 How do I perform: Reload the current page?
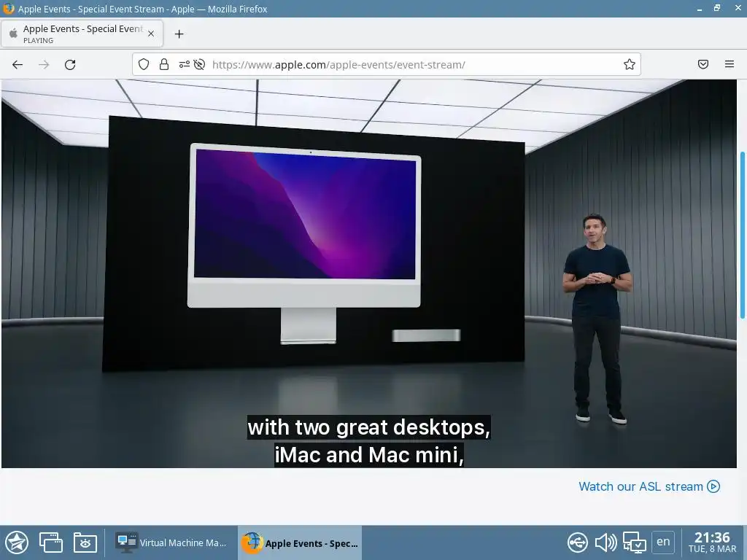point(70,64)
